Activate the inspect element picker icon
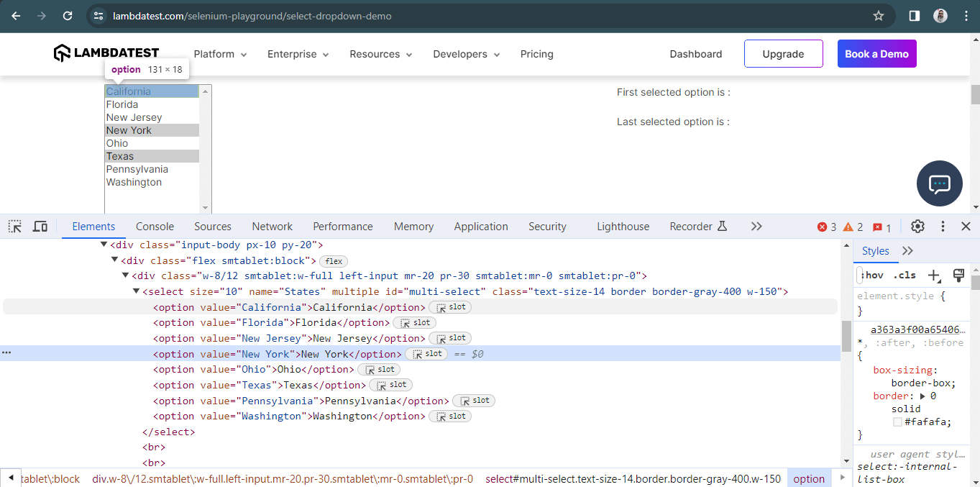This screenshot has width=980, height=487. coord(15,227)
